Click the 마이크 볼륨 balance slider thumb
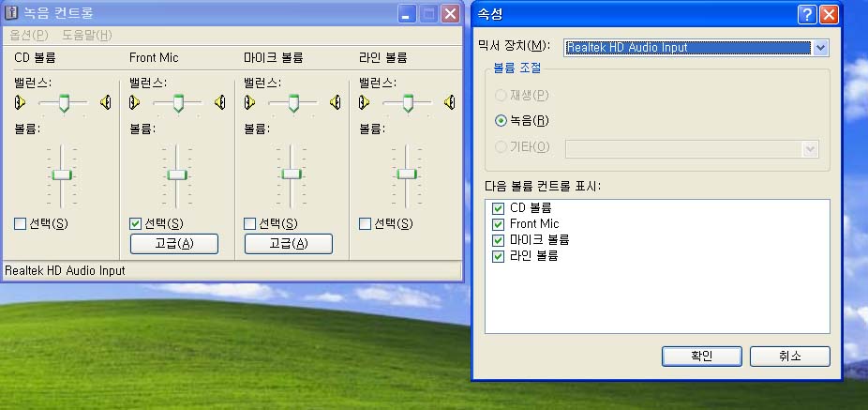This screenshot has width=868, height=410. (293, 103)
